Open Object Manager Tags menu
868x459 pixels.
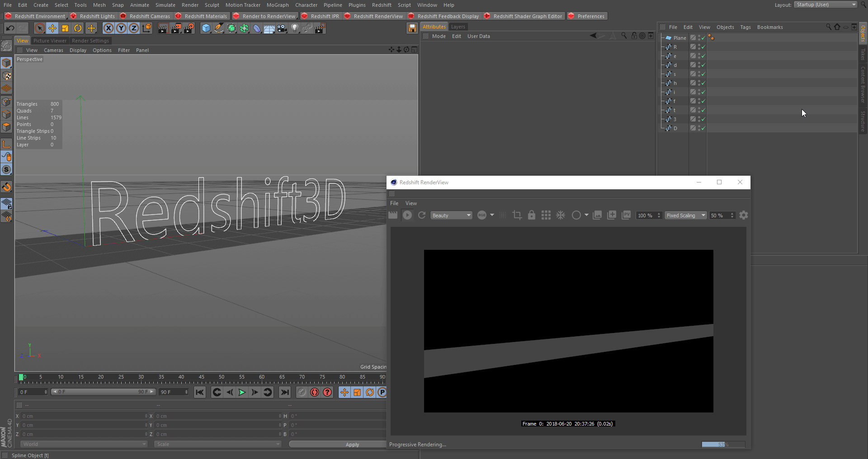click(x=745, y=27)
